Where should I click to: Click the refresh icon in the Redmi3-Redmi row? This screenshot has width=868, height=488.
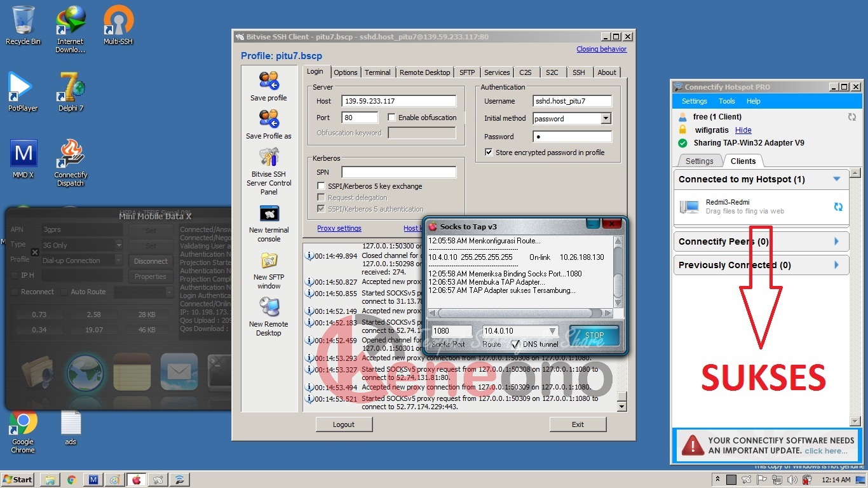point(838,207)
